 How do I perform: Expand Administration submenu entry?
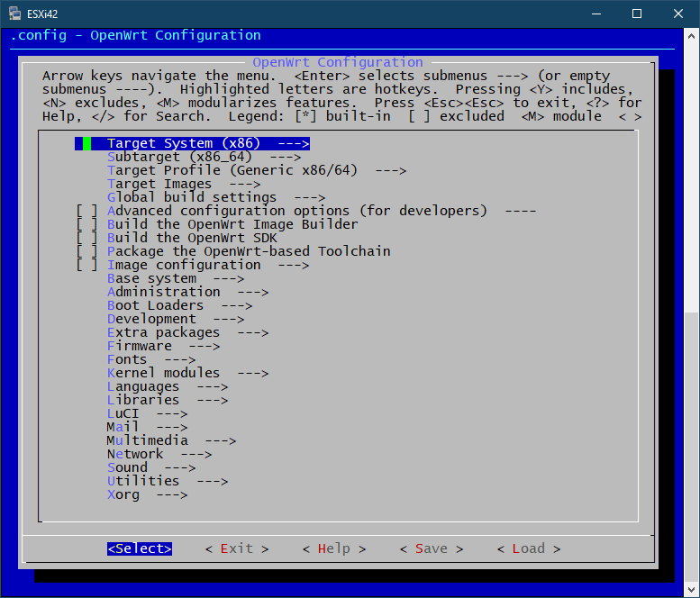click(188, 292)
